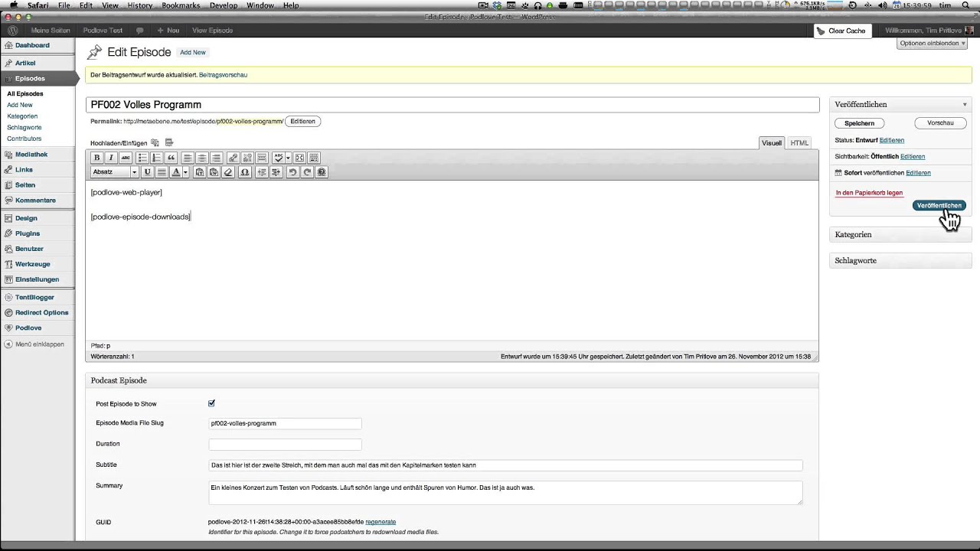Insert the More tag

262,158
